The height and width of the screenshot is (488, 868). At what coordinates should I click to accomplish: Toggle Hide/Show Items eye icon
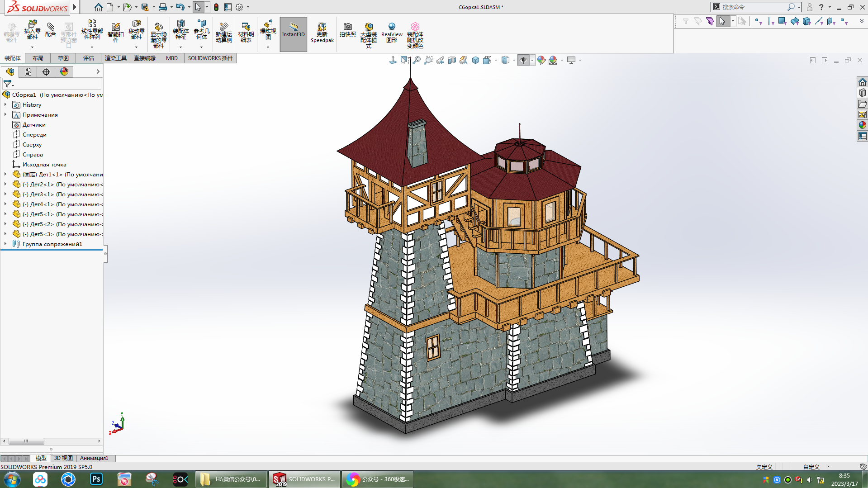pyautogui.click(x=523, y=60)
